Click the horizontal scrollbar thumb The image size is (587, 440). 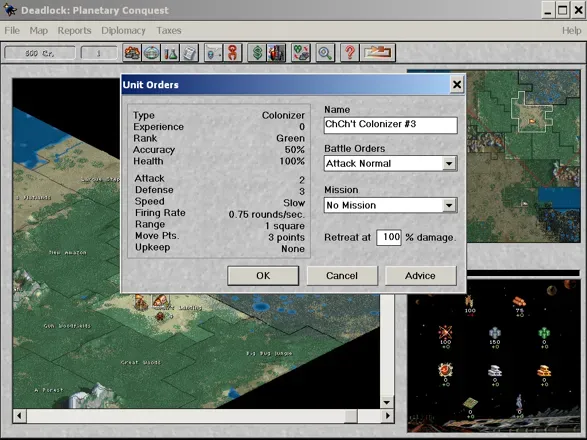coord(351,416)
